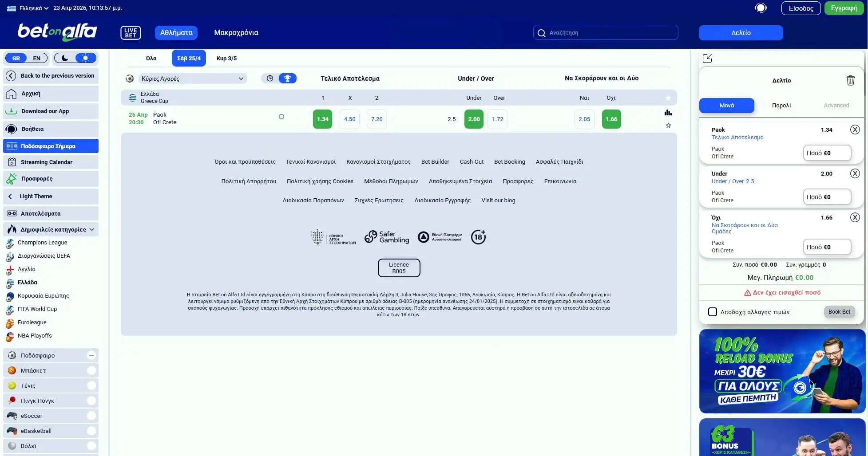Screen dimensions: 868x456
Task: Click the Light Theme back item
Action: (x=51, y=197)
